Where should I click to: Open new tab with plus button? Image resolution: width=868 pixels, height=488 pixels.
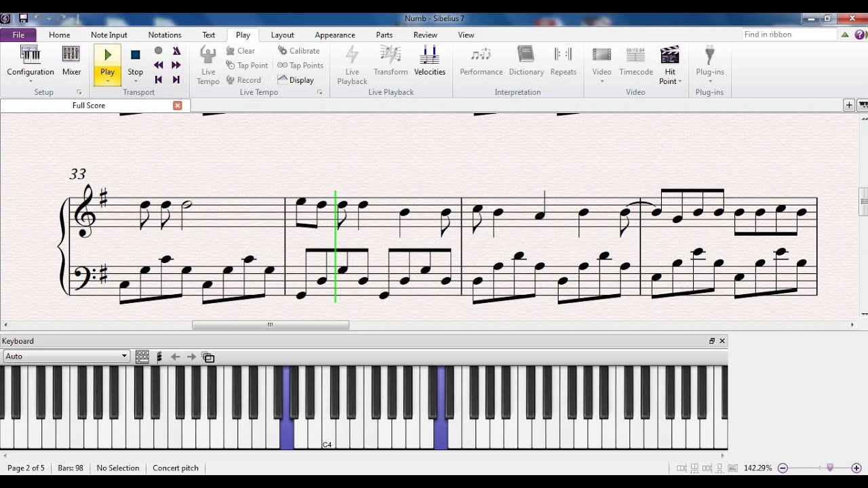click(x=849, y=105)
